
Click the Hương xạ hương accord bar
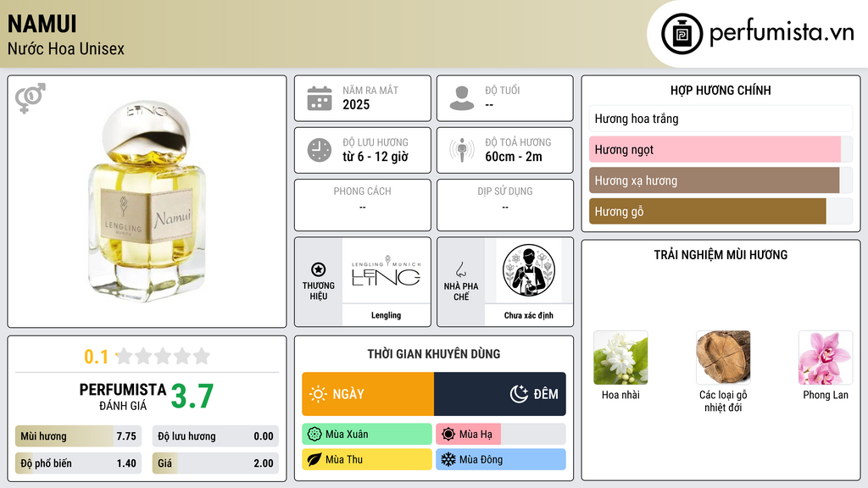coord(721,180)
